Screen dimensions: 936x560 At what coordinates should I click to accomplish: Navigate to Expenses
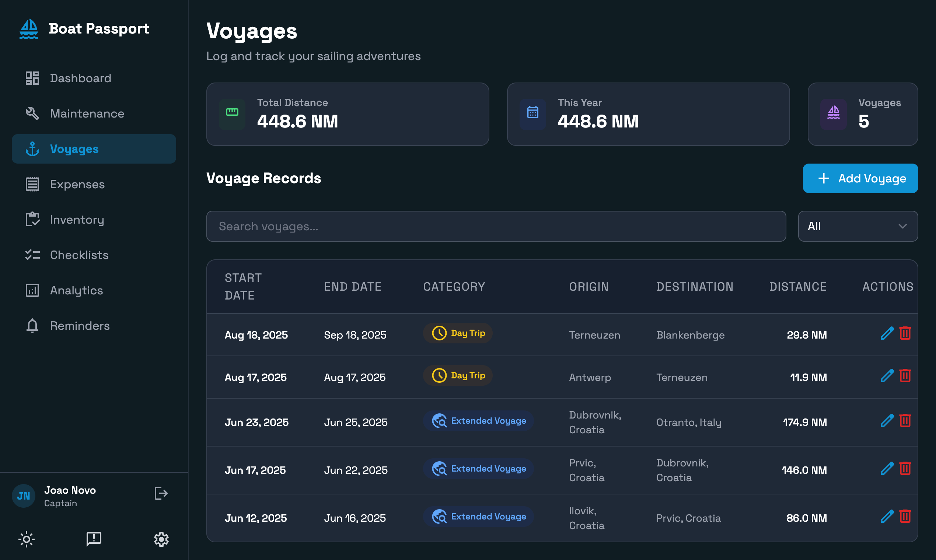point(77,184)
